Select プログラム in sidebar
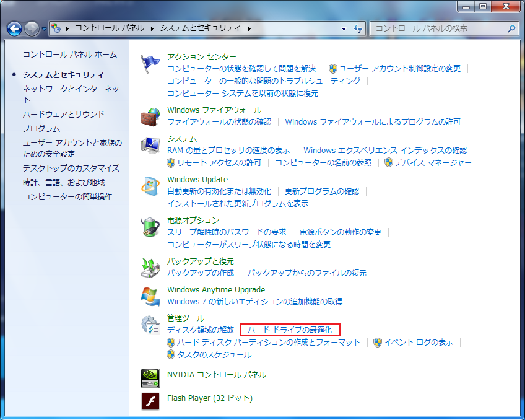 point(41,129)
